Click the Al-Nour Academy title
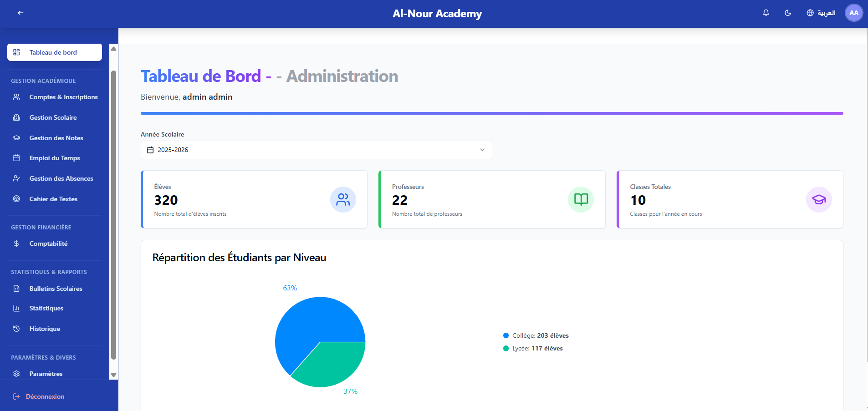Image resolution: width=868 pixels, height=411 pixels. pyautogui.click(x=437, y=14)
